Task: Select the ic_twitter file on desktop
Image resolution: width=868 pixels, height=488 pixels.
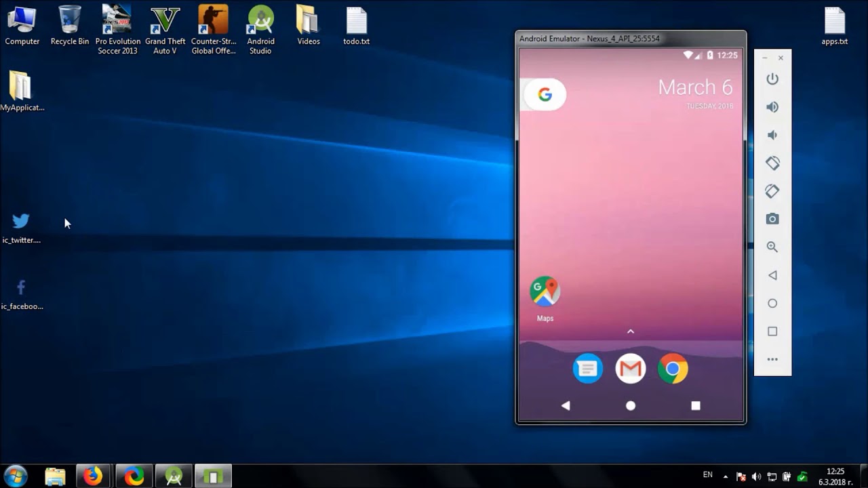Action: (x=21, y=227)
